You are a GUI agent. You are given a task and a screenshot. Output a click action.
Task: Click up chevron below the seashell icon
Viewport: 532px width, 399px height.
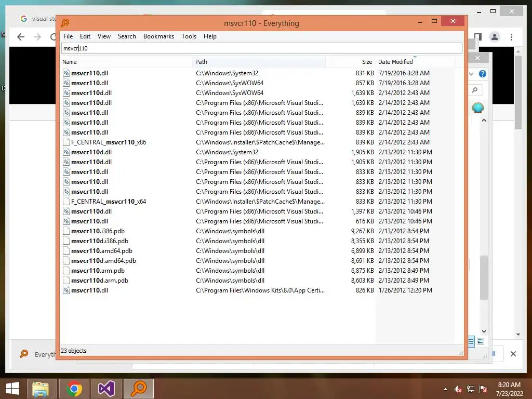(x=484, y=120)
